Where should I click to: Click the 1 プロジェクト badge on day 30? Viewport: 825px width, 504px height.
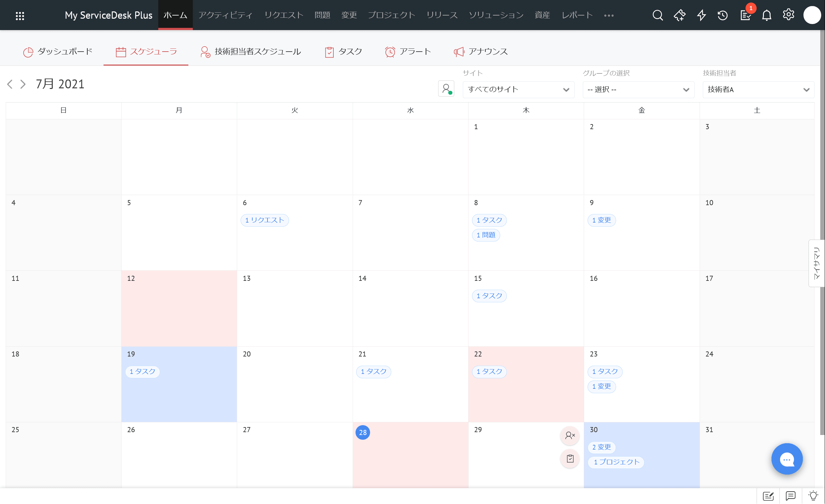pos(616,462)
